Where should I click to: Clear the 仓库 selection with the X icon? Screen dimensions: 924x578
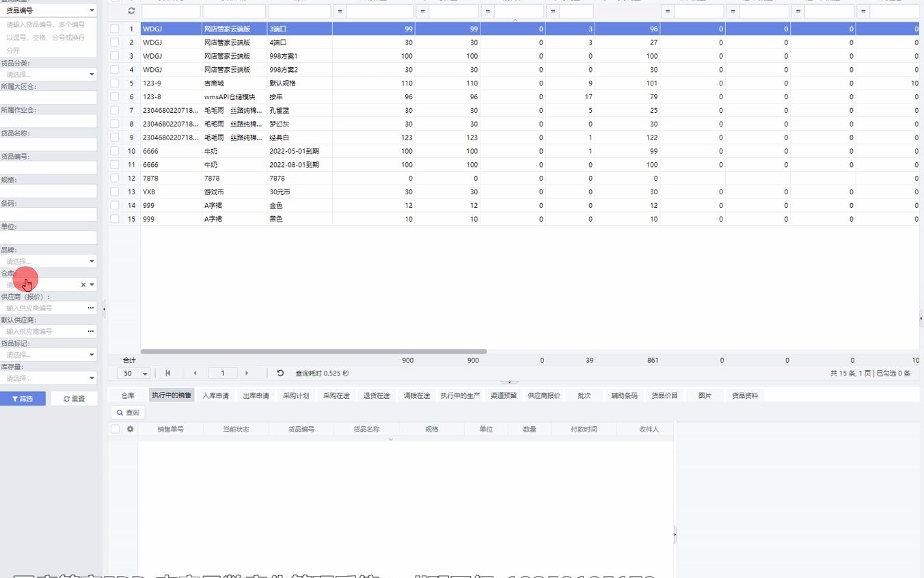[x=83, y=285]
